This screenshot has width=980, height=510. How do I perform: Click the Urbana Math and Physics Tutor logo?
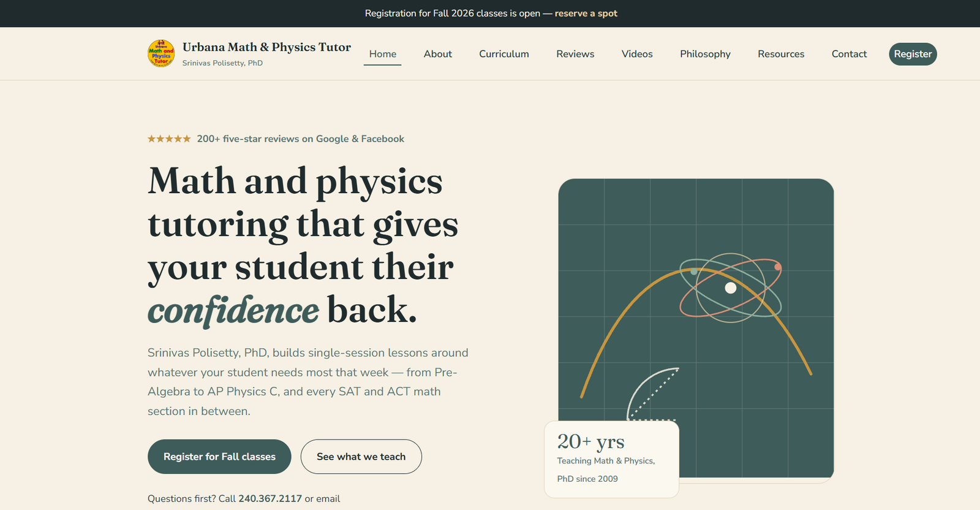161,53
